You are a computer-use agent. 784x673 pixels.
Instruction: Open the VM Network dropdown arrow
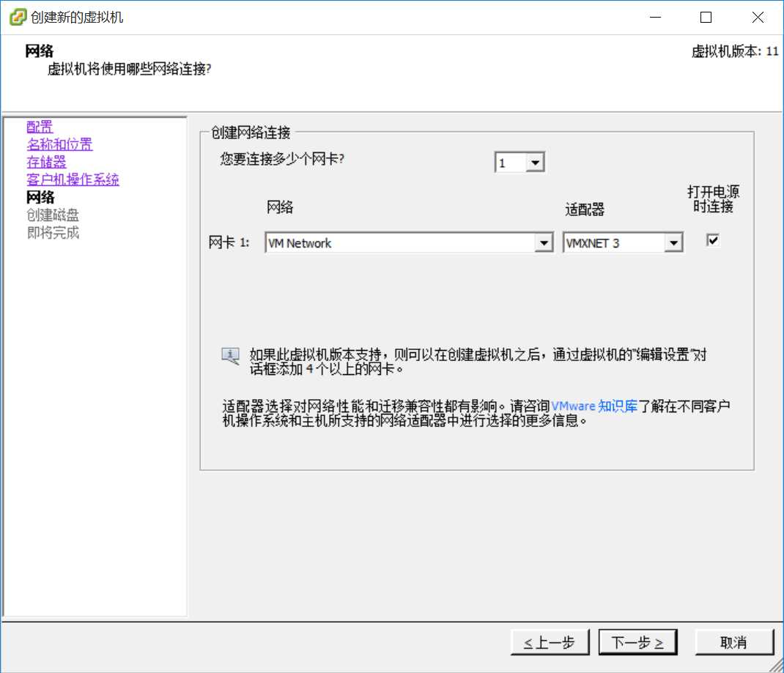pos(543,243)
